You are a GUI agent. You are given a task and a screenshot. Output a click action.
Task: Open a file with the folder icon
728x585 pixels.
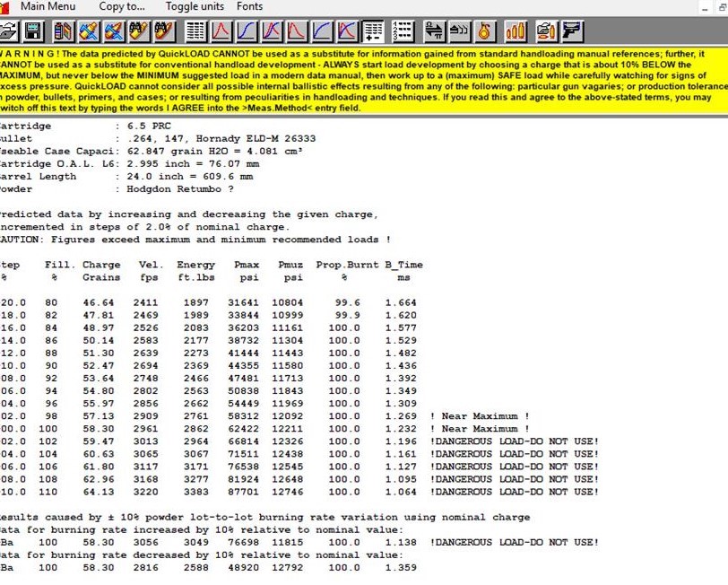8,31
